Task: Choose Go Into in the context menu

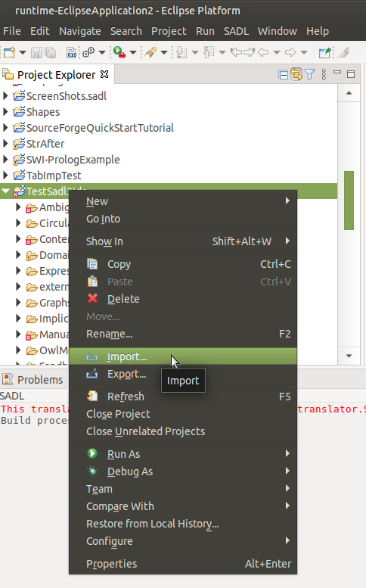Action: pyautogui.click(x=183, y=219)
